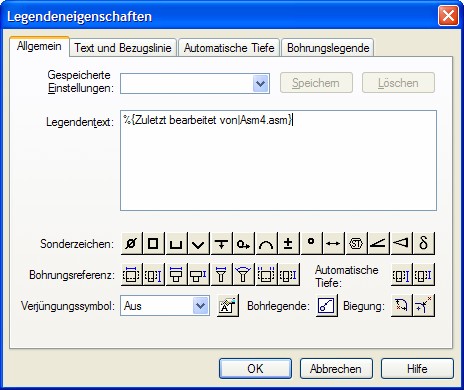Switch to Text und Bezugslinie tab
Image resolution: width=464 pixels, height=390 pixels.
pos(123,48)
